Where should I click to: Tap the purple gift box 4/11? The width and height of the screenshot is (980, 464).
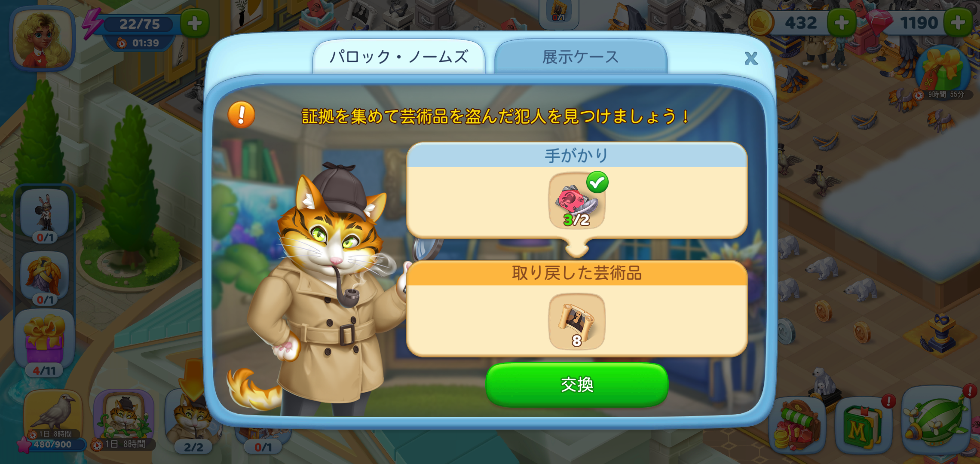[x=44, y=344]
